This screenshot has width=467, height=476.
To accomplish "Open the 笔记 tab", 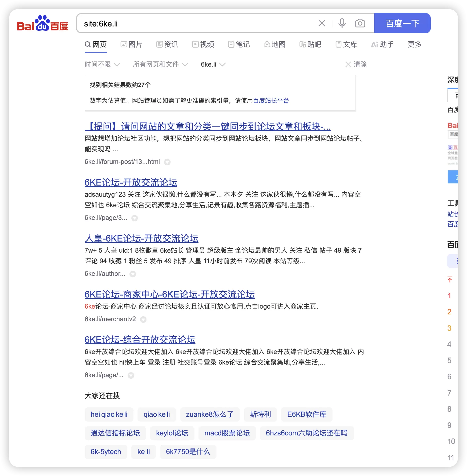I will pos(239,45).
